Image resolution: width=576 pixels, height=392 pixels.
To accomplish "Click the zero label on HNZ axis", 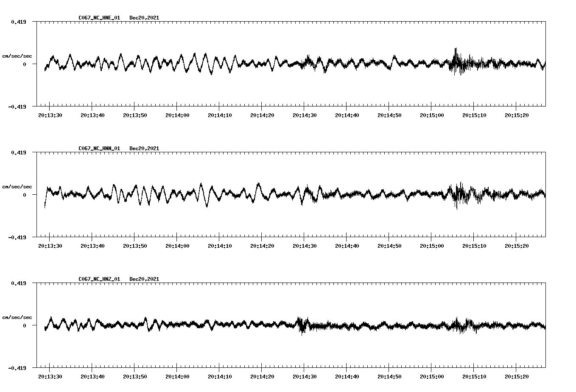I will pyautogui.click(x=25, y=325).
